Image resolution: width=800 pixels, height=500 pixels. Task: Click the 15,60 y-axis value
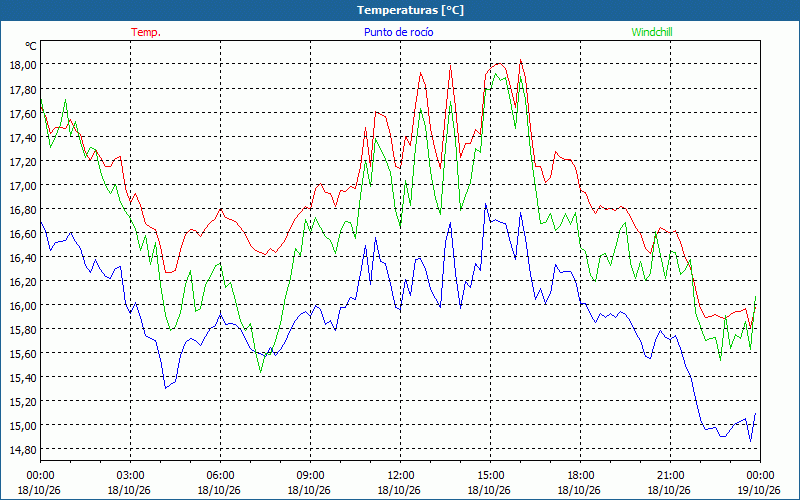click(x=23, y=353)
